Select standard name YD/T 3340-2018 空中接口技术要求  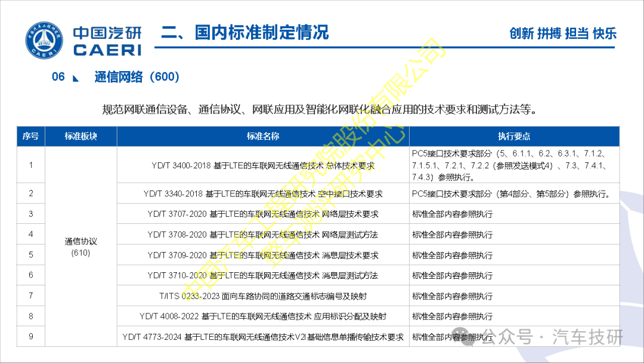pos(263,193)
